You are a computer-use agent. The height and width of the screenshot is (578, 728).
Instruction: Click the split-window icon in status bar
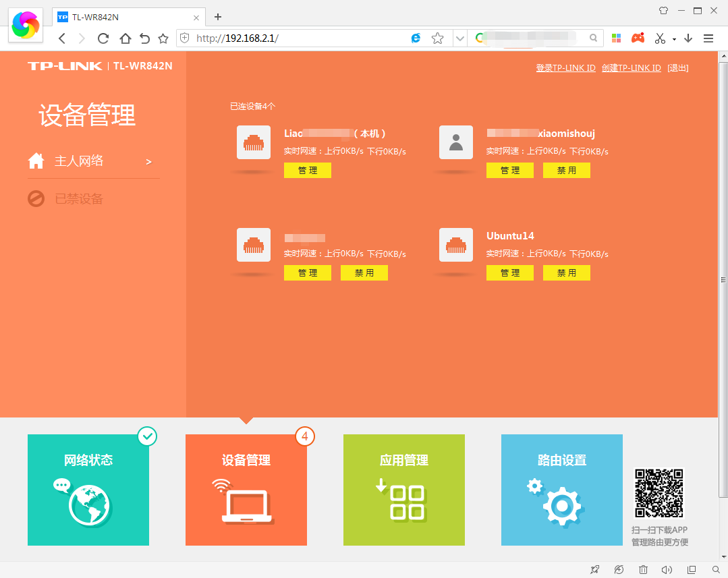tap(692, 569)
